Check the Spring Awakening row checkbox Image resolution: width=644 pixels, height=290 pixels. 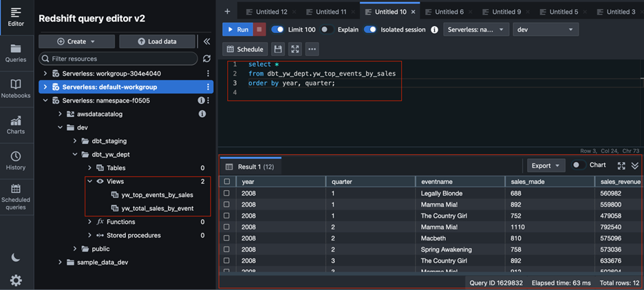pyautogui.click(x=227, y=249)
